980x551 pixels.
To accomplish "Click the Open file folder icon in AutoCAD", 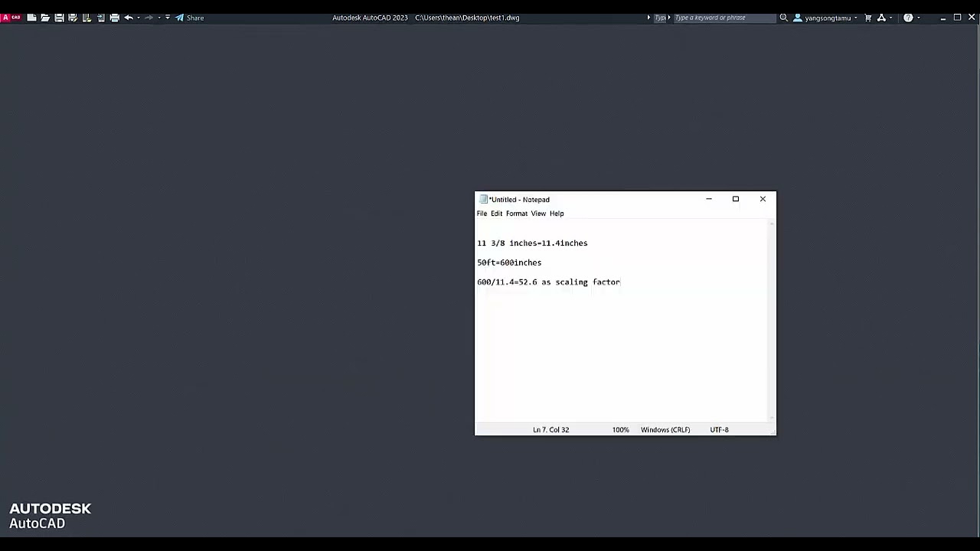I will tap(45, 18).
